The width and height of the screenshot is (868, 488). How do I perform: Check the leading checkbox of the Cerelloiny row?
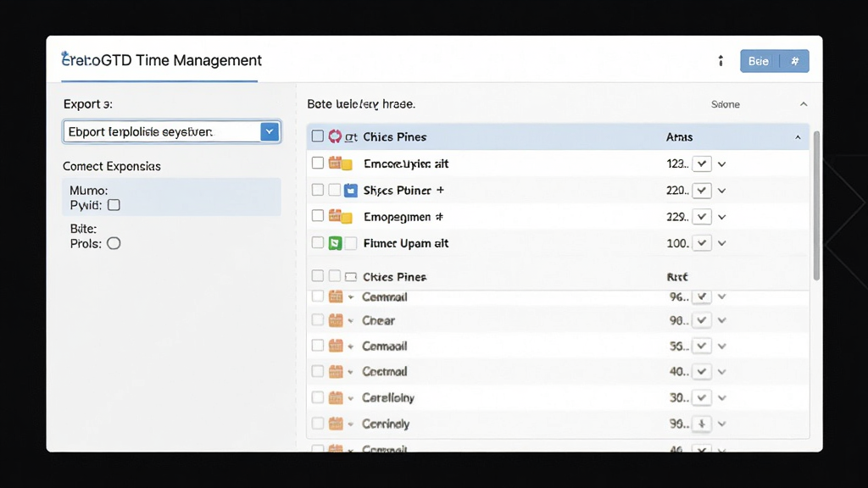pyautogui.click(x=317, y=397)
